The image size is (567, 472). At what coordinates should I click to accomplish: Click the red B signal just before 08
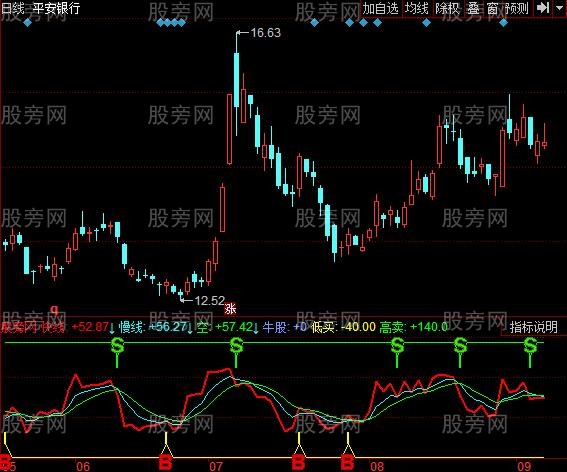coord(347,462)
